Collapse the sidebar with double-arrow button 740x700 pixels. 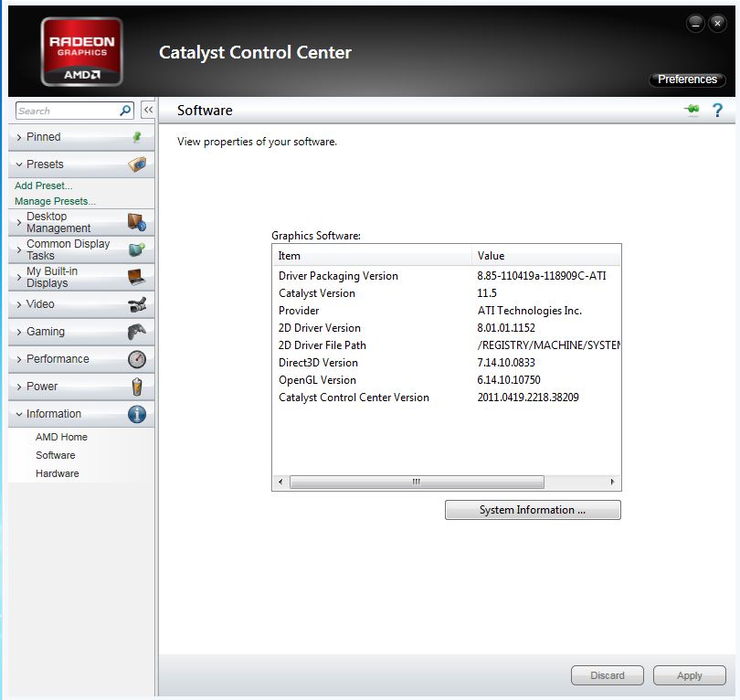[148, 110]
